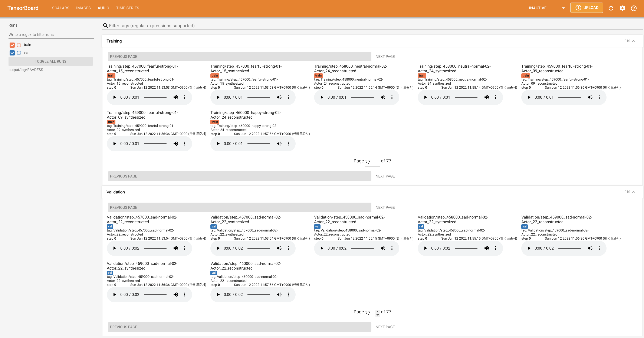Mute the step_458000 neutral Actor_24 reconstructed audio
Screen dimensions: 644x338
click(383, 97)
